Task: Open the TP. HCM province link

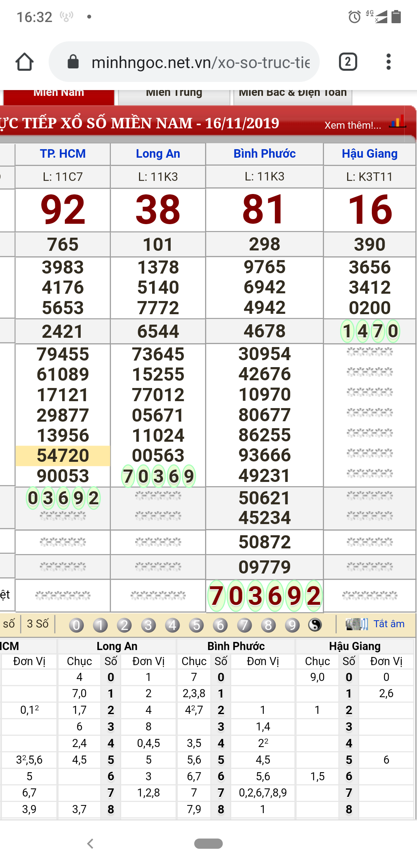Action: click(x=63, y=153)
